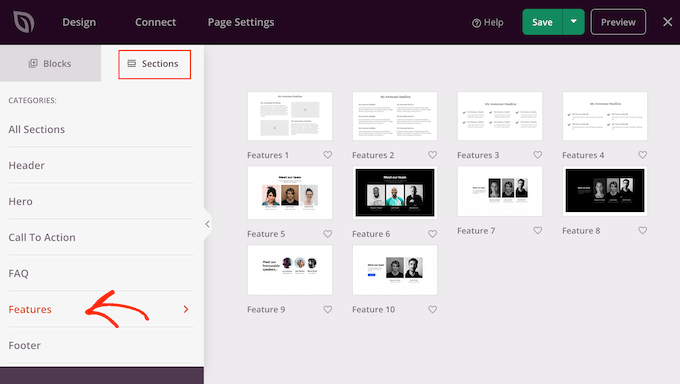Preview the landing page

click(x=618, y=22)
